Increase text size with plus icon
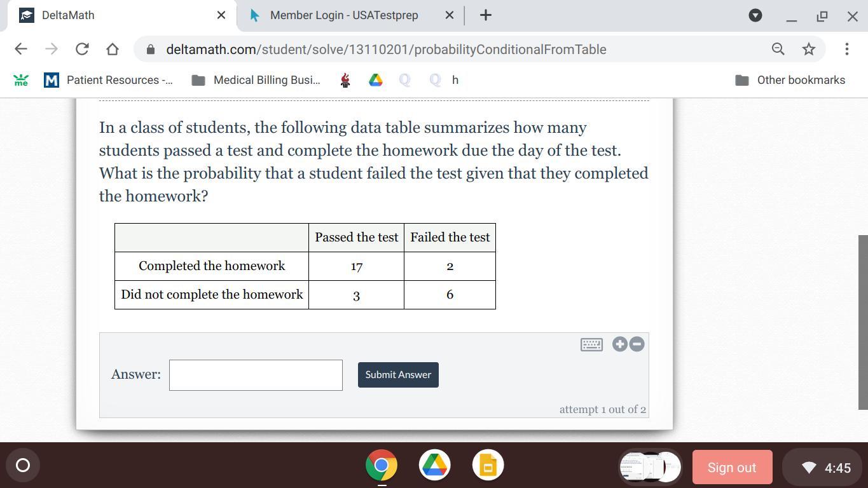Screen dimensions: 868x488 click(x=620, y=344)
